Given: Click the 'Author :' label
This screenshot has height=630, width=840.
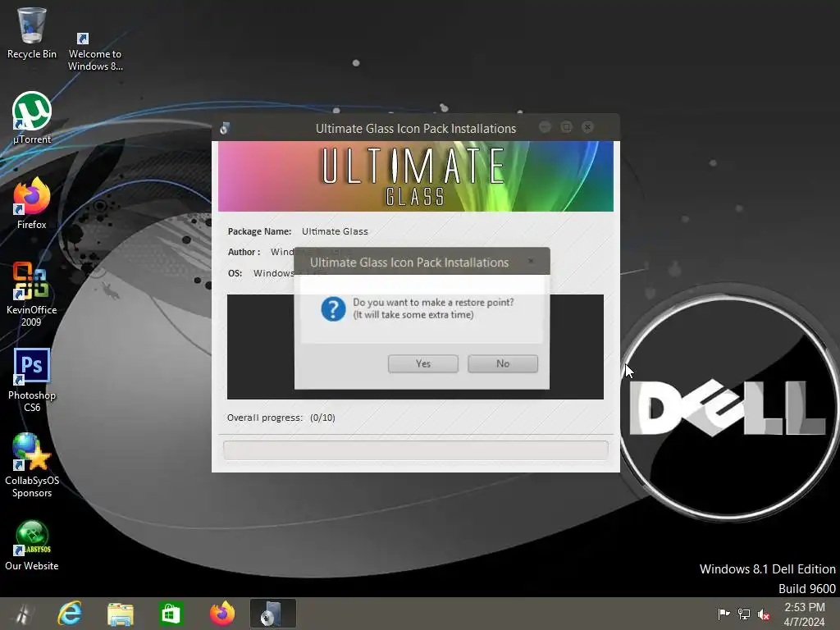Looking at the screenshot, I should (x=244, y=252).
